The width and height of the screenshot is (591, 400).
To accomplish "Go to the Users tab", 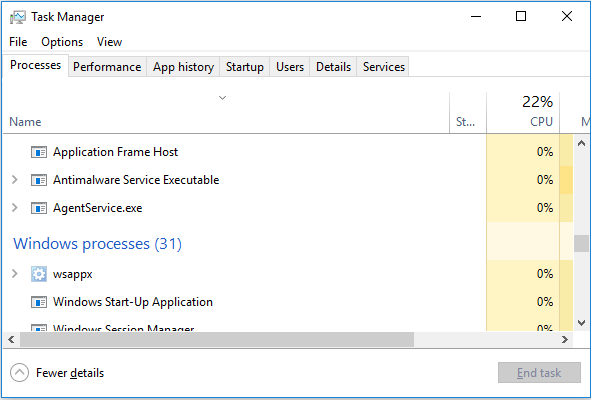I will [x=290, y=67].
